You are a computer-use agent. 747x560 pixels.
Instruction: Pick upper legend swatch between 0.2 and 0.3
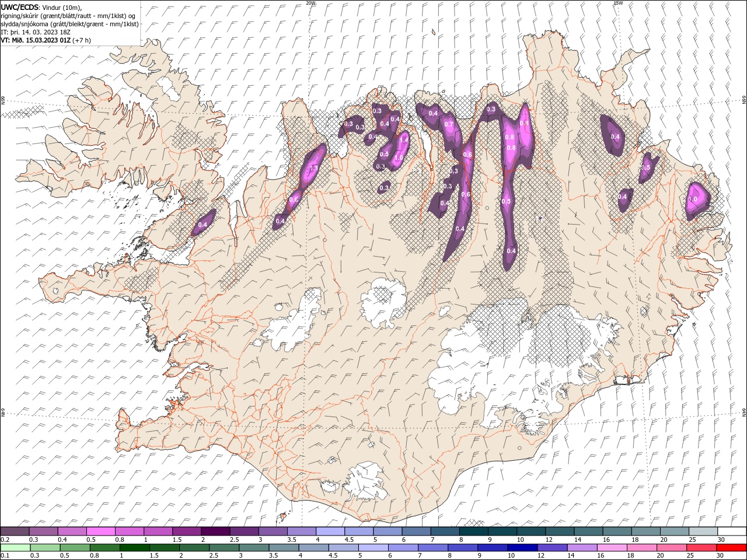(x=15, y=531)
